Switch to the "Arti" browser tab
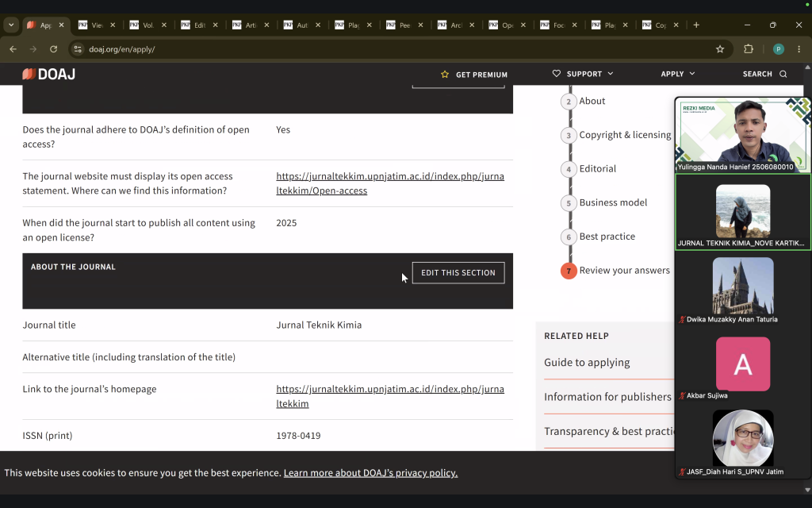This screenshot has width=812, height=508. coord(251,25)
